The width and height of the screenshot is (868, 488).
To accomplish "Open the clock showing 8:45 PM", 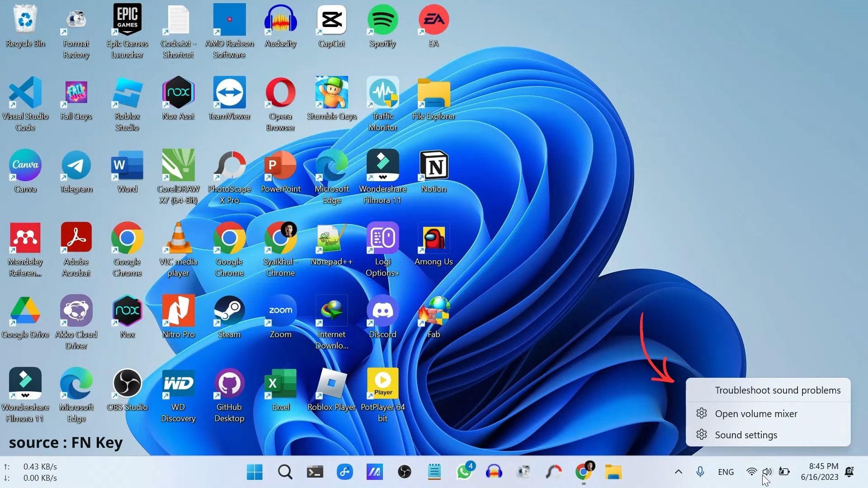I will point(819,472).
